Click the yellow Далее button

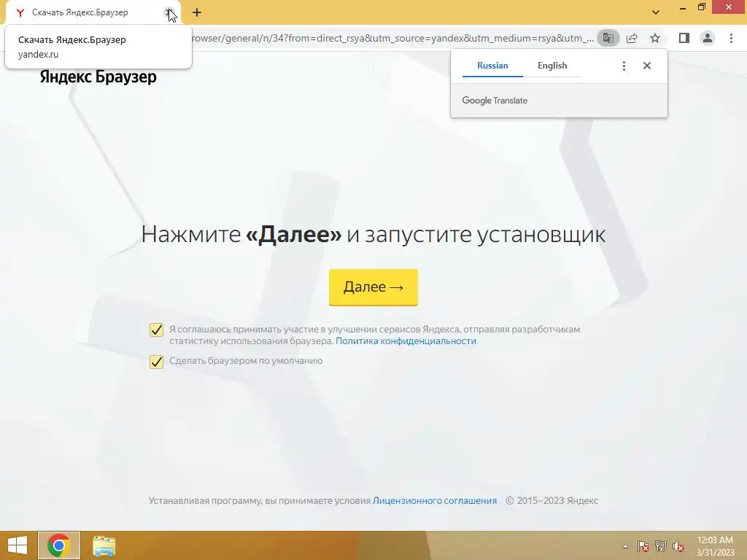[373, 287]
